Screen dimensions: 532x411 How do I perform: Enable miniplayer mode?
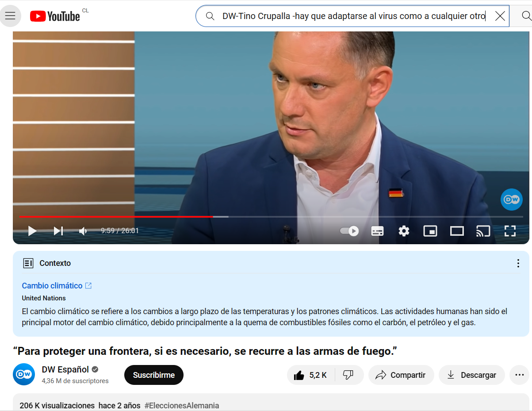coord(430,230)
